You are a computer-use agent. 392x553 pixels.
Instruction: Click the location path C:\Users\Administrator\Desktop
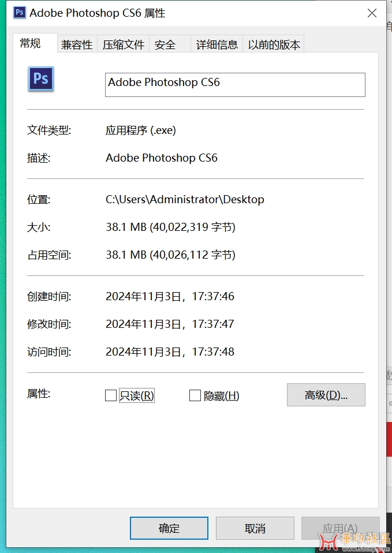click(185, 200)
